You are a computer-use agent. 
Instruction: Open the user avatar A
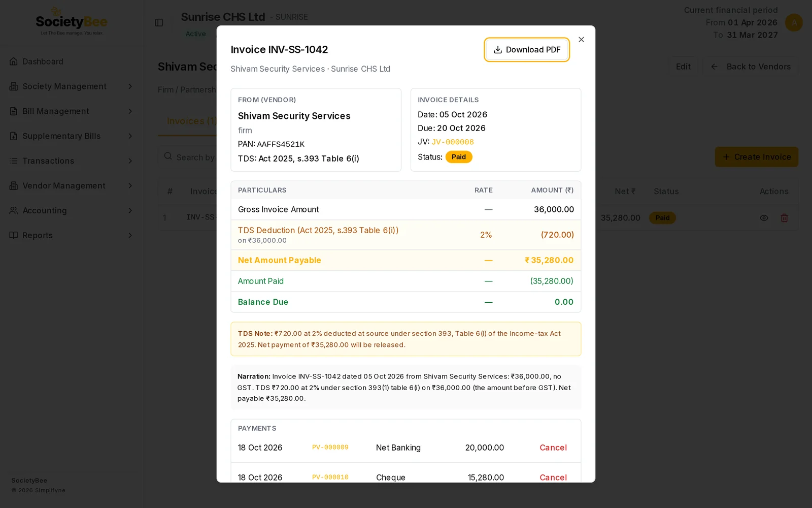click(794, 22)
